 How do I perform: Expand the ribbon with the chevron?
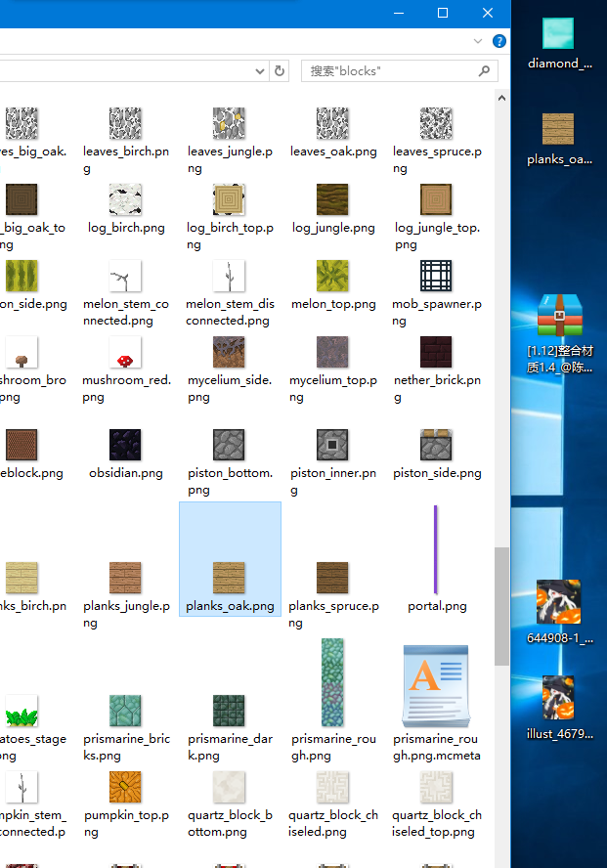(478, 41)
